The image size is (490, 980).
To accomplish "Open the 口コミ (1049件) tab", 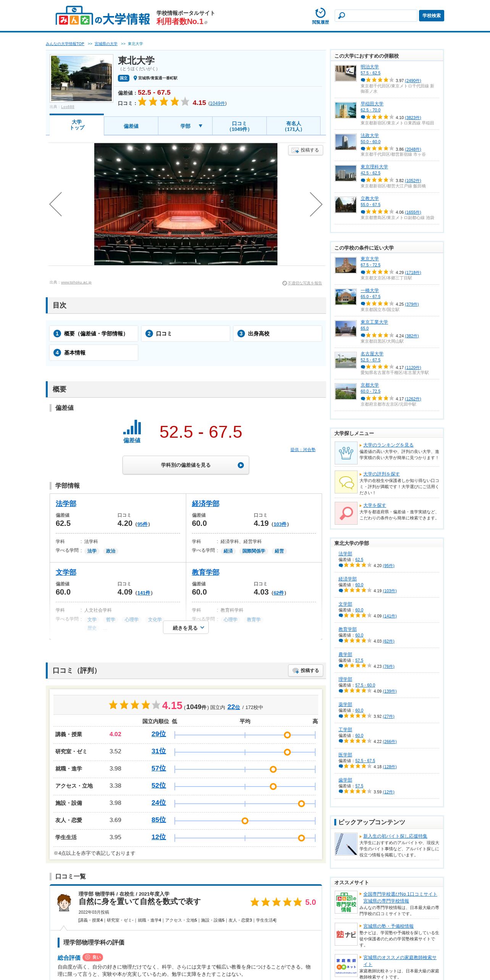I will [239, 126].
